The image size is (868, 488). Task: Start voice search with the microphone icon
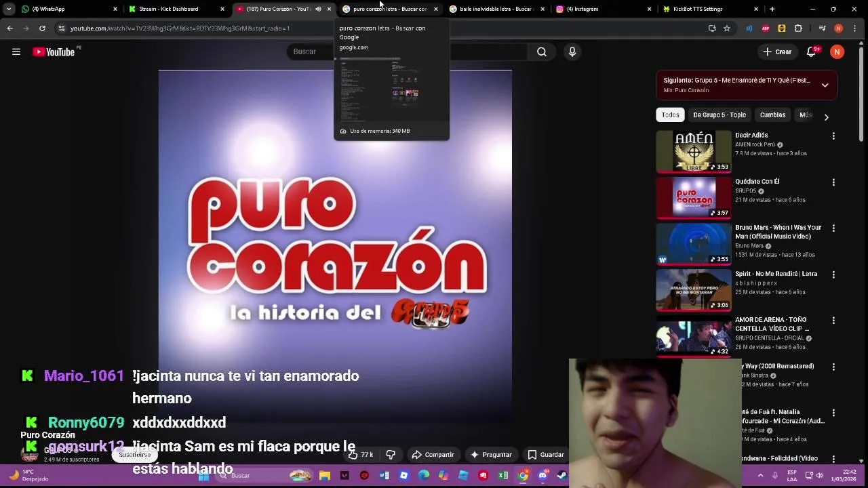coord(572,52)
